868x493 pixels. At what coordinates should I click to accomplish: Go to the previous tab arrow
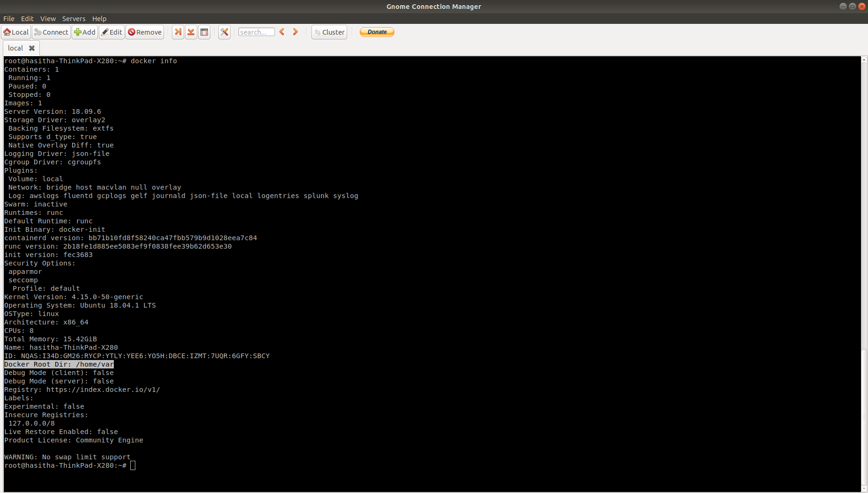point(282,32)
